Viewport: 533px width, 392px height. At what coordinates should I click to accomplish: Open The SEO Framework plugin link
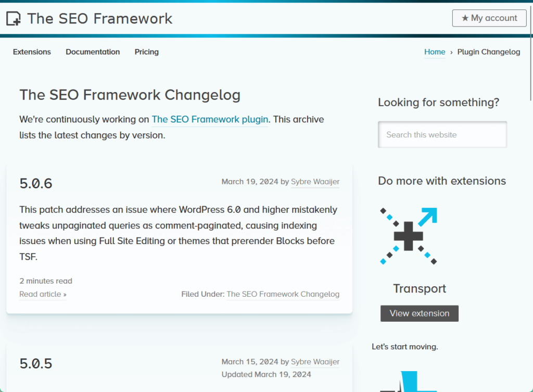click(210, 119)
